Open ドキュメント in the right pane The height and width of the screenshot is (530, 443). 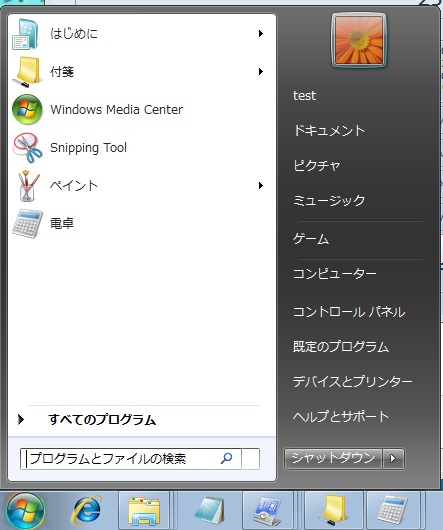tap(329, 130)
